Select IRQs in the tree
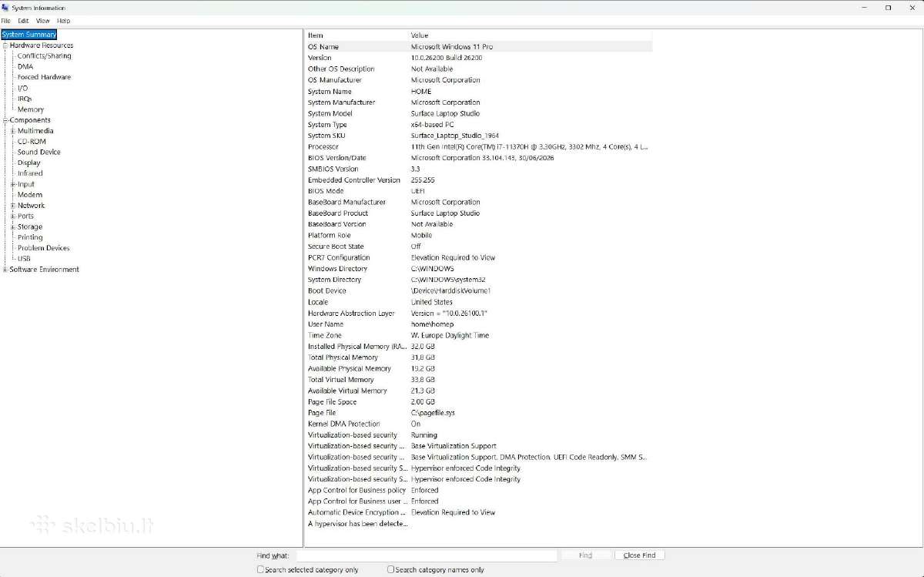Image resolution: width=924 pixels, height=577 pixels. click(25, 99)
